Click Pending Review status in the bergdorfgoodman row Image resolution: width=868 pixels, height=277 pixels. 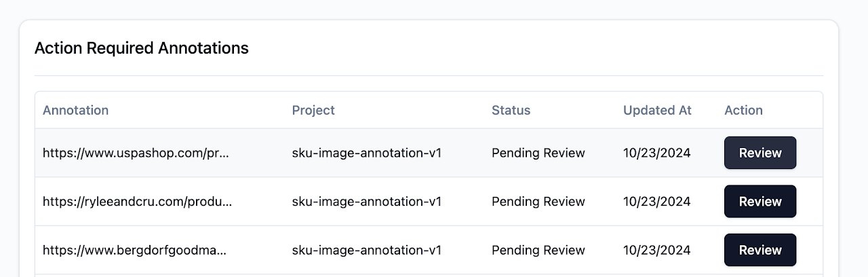(538, 250)
